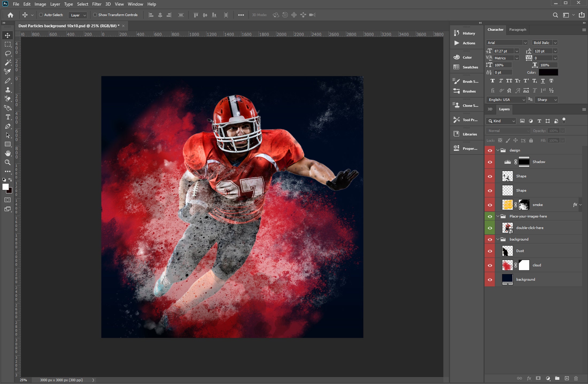Enable the Auto-Select checkbox
Screen dimensions: 588x384
[41, 15]
